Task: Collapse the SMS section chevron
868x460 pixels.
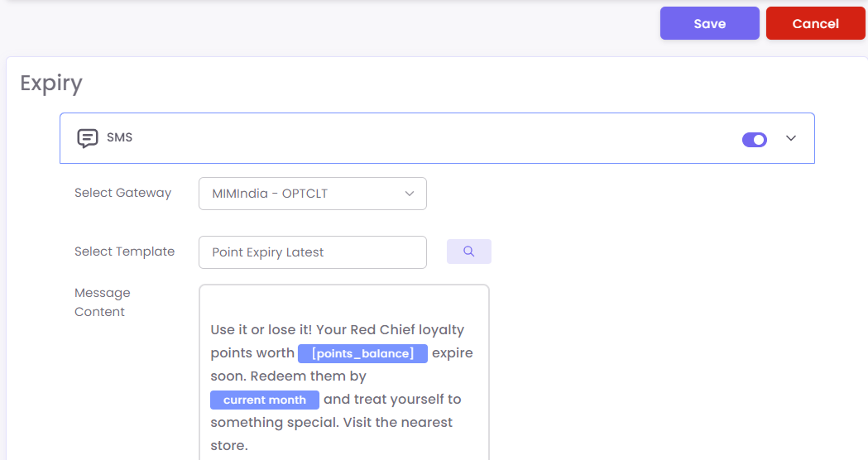Action: 791,138
